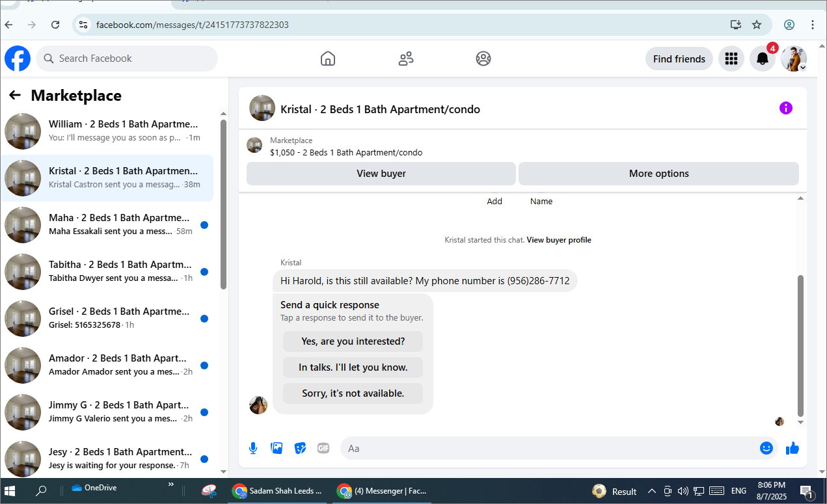Open the Amador conversation
Screen dimensions: 827x504
(107, 365)
